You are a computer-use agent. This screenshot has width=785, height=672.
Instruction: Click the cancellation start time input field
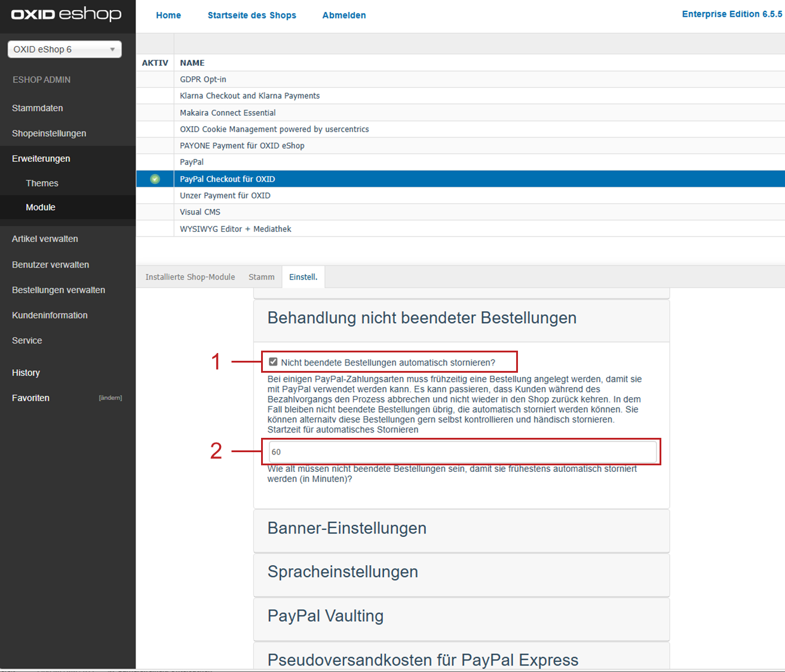(462, 452)
